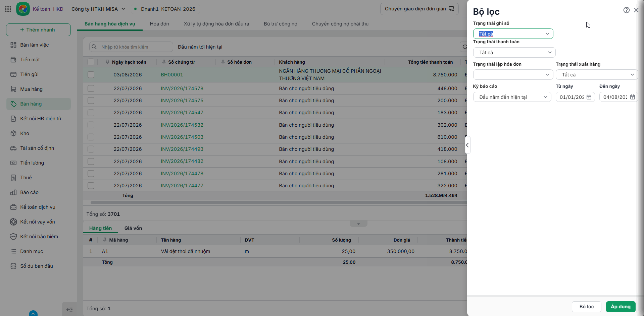Check the row for BH00001
The height and width of the screenshot is (316, 644).
[x=91, y=75]
